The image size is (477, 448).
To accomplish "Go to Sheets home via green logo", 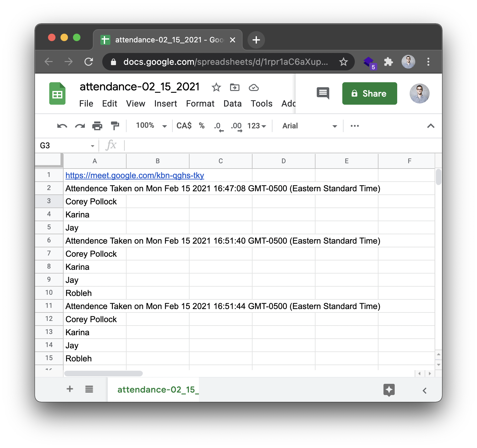I will [x=57, y=93].
